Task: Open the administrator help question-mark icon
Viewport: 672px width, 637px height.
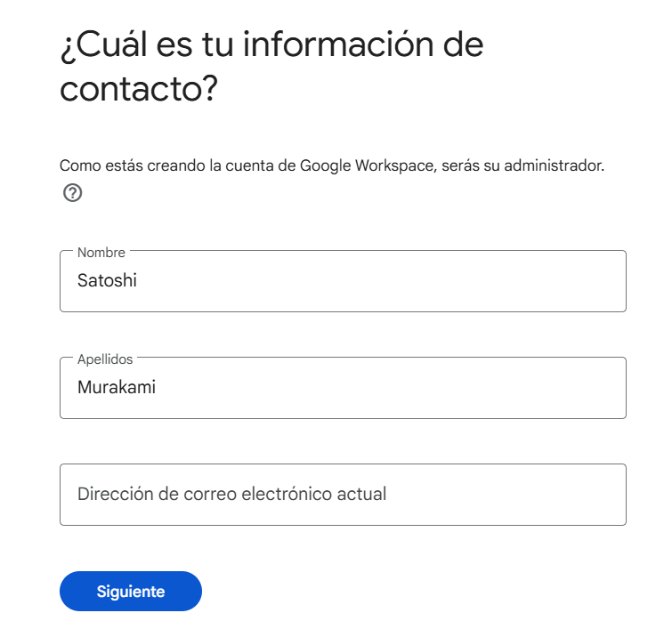Action: pos(72,193)
